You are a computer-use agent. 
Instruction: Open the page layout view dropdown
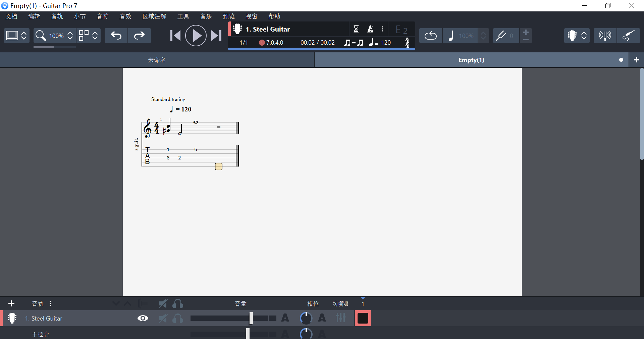click(x=16, y=36)
